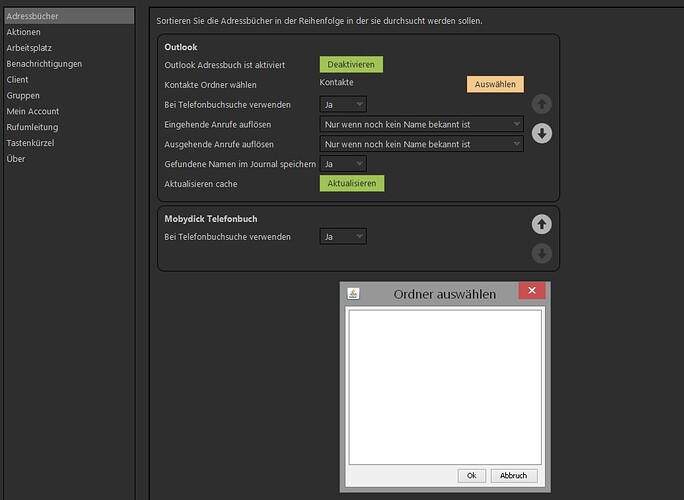The image size is (684, 500).
Task: Open Gefundene Namen im Journal speichern dropdown
Action: 343,164
